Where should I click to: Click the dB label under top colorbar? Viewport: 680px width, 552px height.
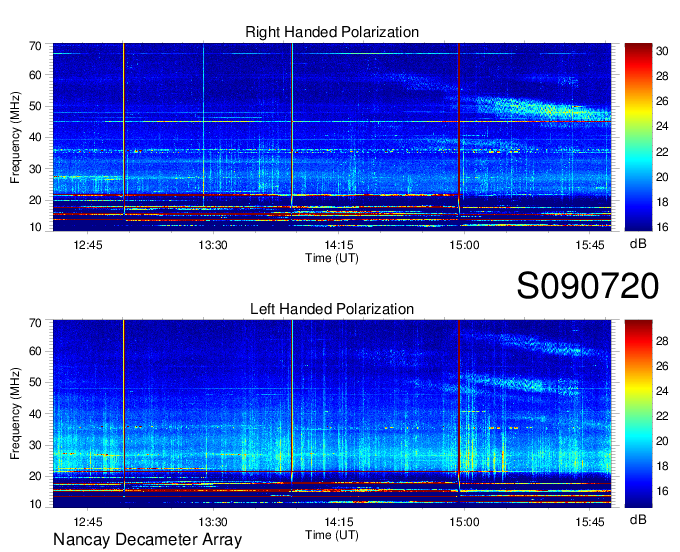(638, 244)
